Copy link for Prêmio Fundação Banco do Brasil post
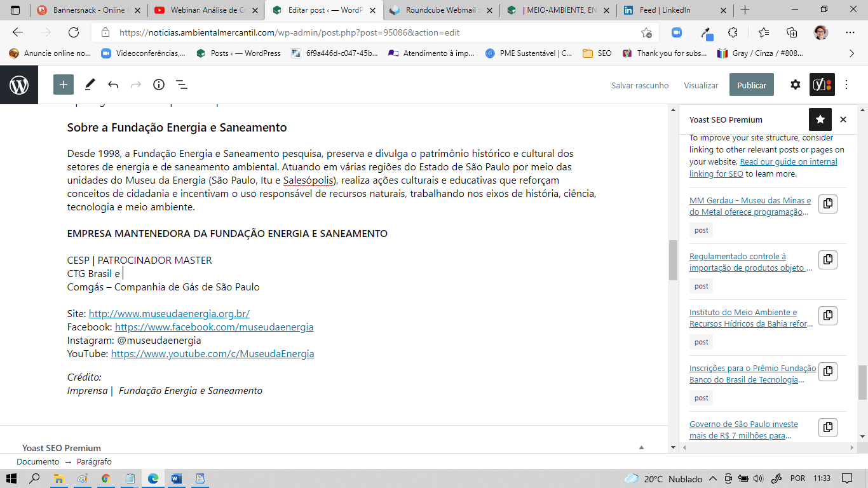Viewport: 868px width, 488px height. 828,371
